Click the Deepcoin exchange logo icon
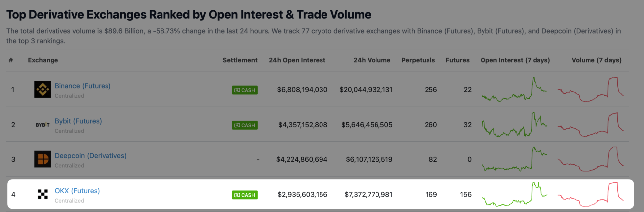The image size is (644, 212). [43, 159]
